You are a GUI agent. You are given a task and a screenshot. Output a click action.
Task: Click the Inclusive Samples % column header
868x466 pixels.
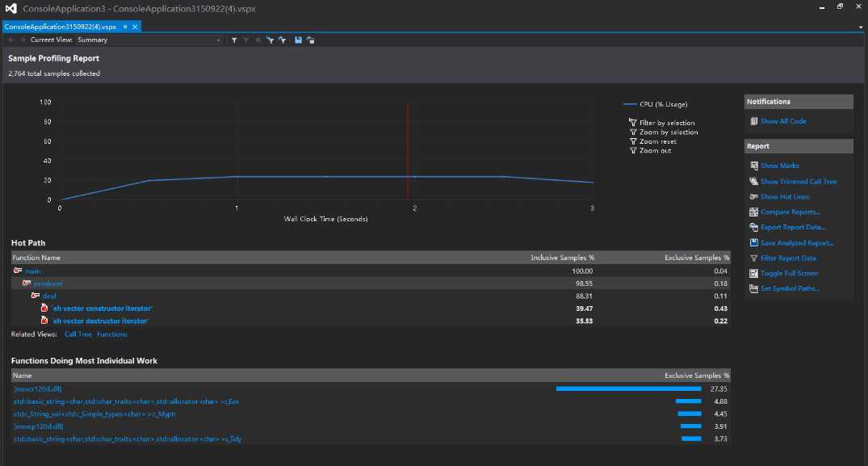tap(563, 258)
